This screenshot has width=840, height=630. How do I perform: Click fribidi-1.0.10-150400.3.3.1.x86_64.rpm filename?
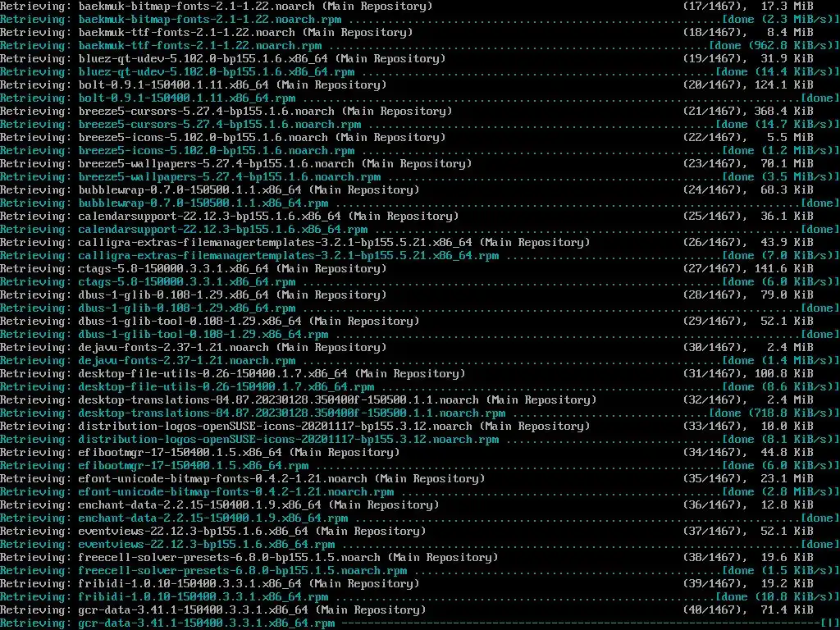(203, 597)
